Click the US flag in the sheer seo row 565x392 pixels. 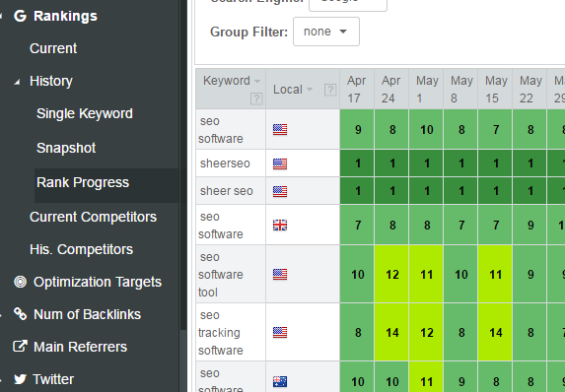(x=280, y=191)
